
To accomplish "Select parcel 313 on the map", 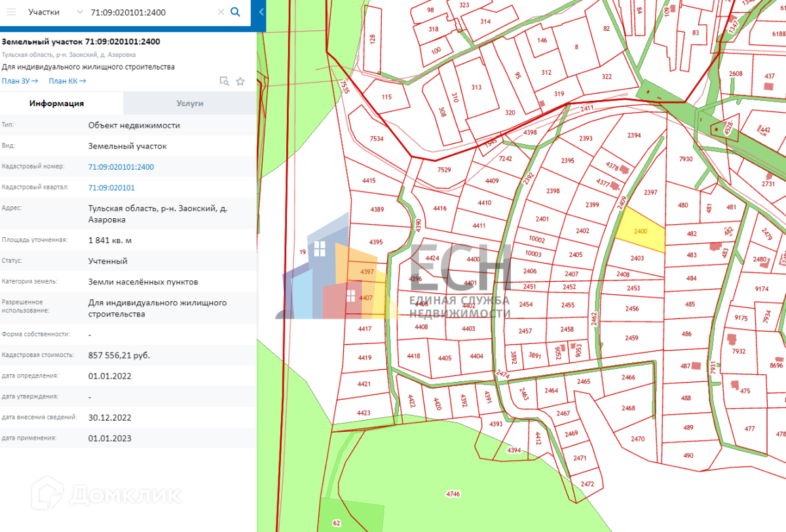I will (476, 87).
